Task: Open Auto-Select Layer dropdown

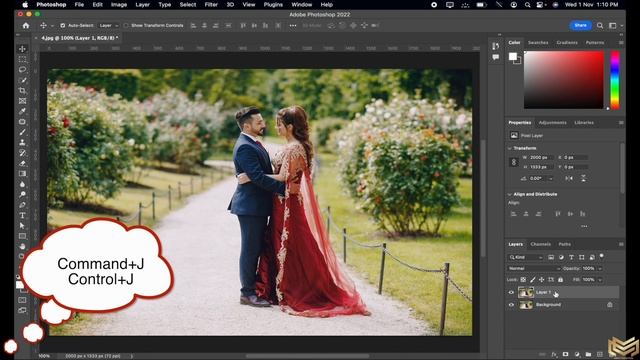Action: (x=109, y=25)
